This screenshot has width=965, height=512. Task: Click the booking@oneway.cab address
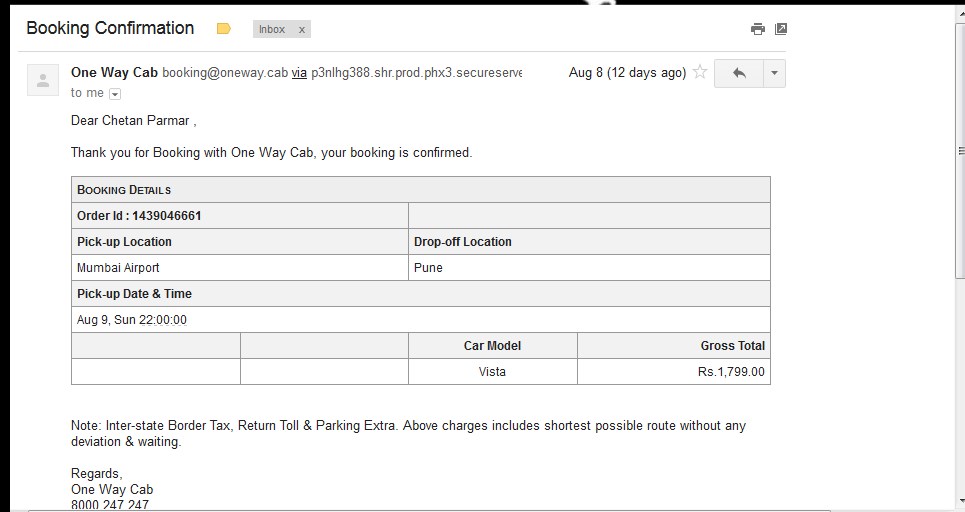225,73
